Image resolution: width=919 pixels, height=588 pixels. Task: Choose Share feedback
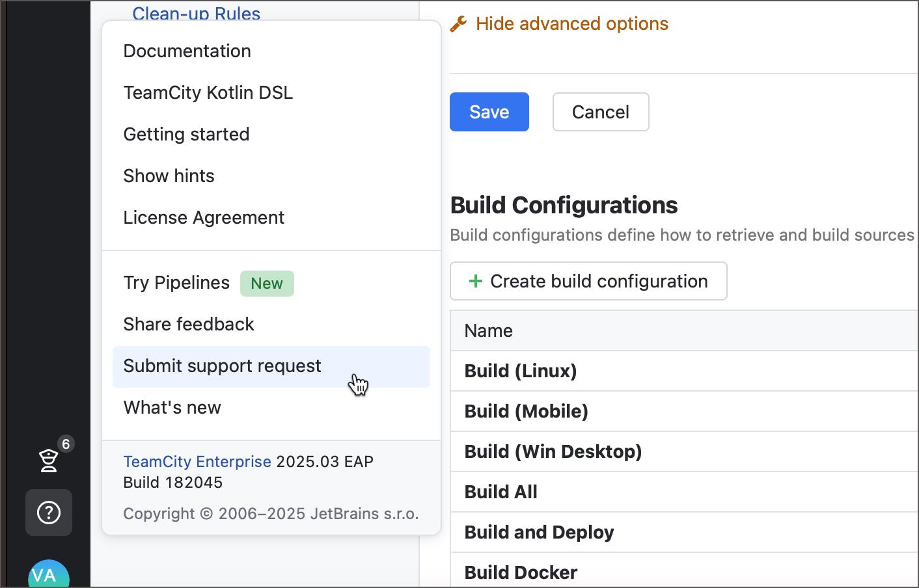click(x=189, y=325)
